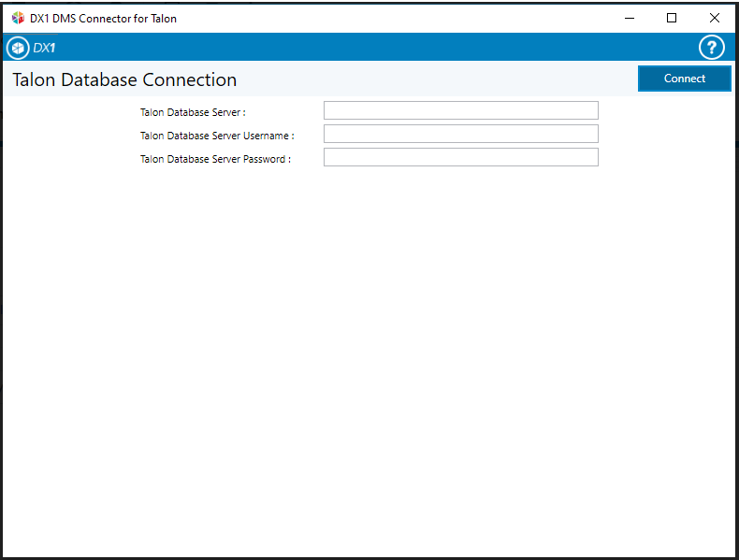Click the 'DX1 DMS Connector for Talon' title
The width and height of the screenshot is (739, 560).
pos(103,19)
